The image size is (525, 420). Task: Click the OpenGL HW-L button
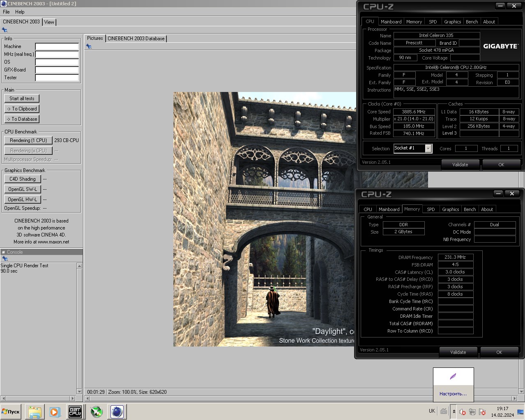[23, 200]
